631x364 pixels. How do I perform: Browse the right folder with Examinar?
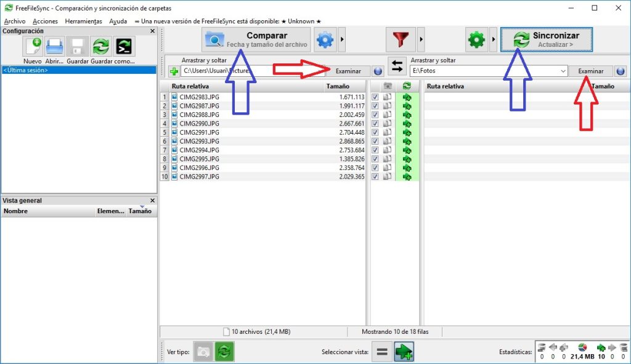[591, 71]
